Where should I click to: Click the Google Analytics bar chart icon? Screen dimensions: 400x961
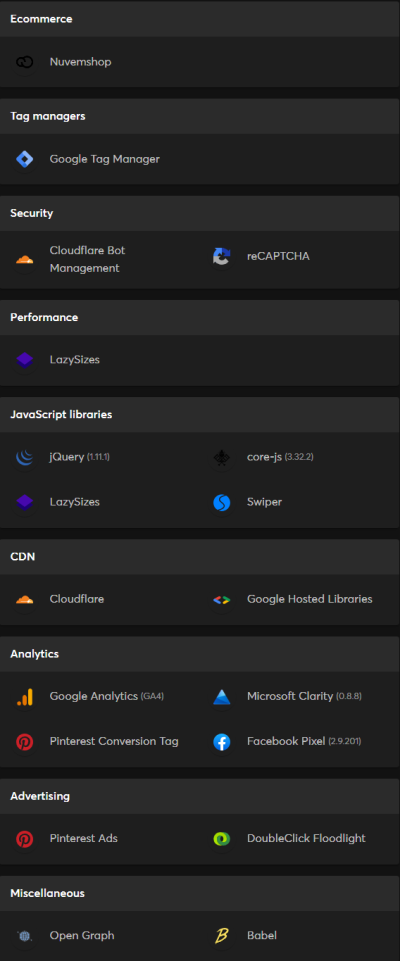[x=25, y=697]
